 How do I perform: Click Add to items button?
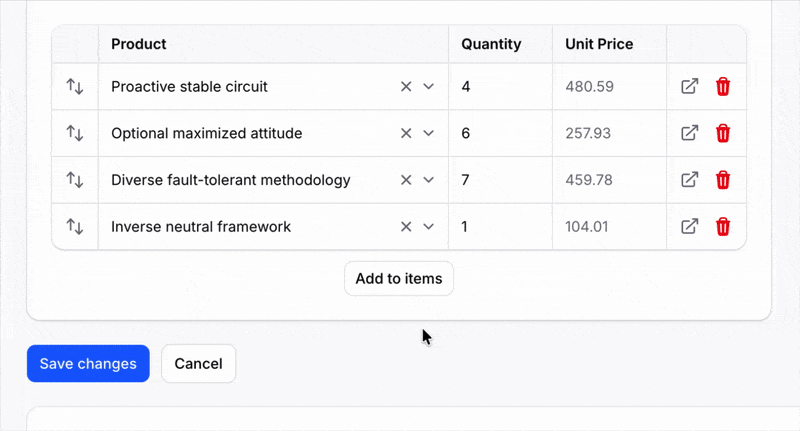399,279
